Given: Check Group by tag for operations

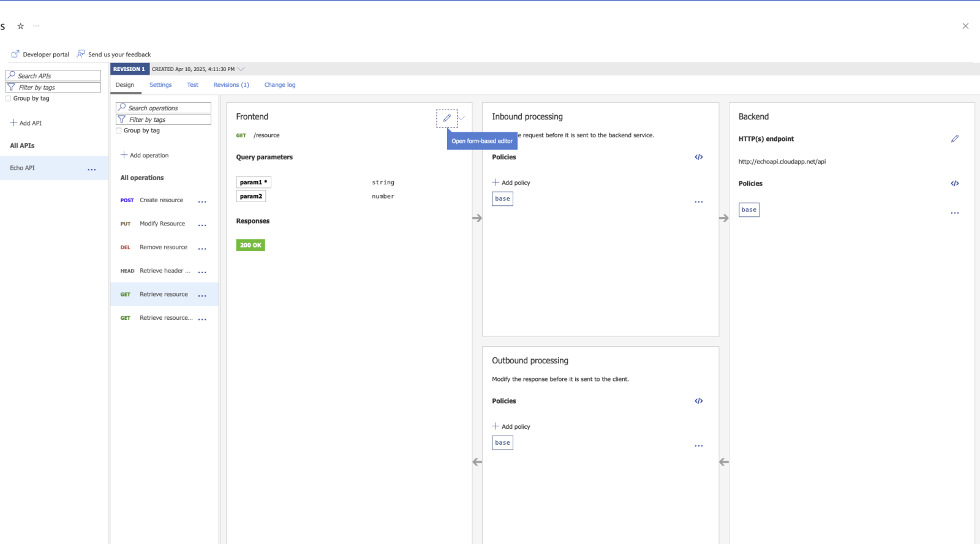Looking at the screenshot, I should point(119,130).
